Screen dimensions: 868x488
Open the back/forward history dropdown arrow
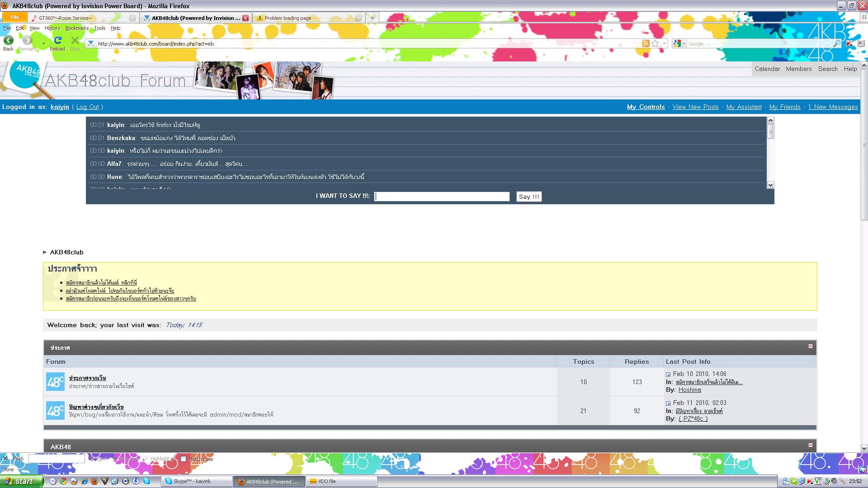[43, 44]
